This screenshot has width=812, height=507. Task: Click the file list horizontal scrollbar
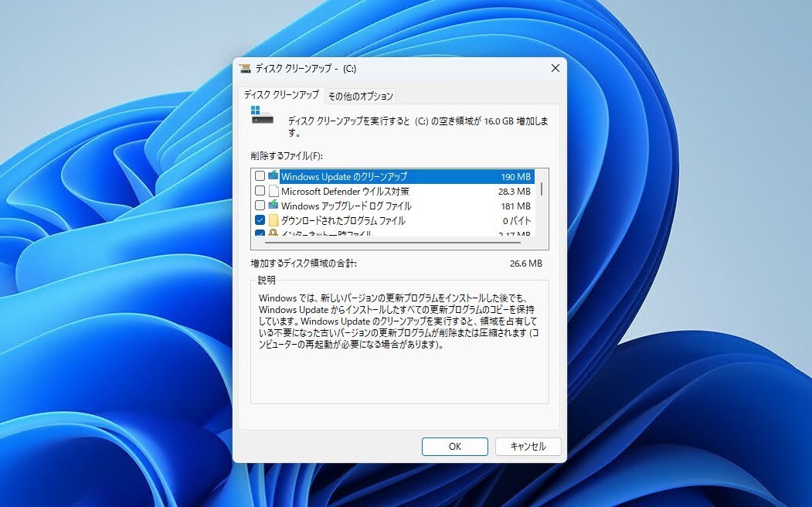coord(392,242)
